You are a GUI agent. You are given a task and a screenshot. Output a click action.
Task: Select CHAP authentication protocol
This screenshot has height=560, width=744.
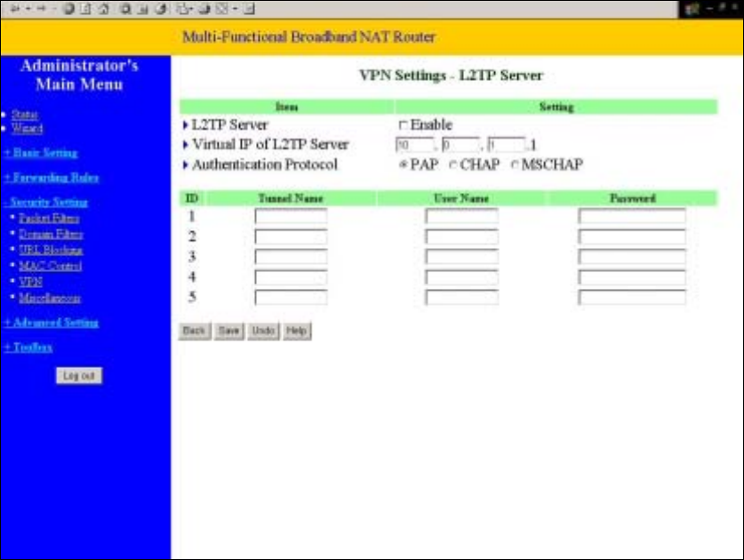pyautogui.click(x=452, y=164)
